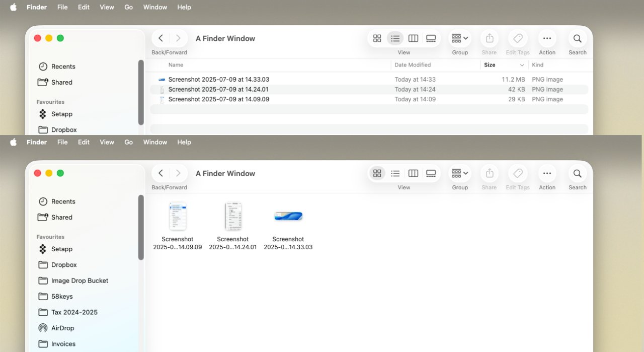Open Window menu in topmost menu bar
The height and width of the screenshot is (352, 644).
click(155, 7)
